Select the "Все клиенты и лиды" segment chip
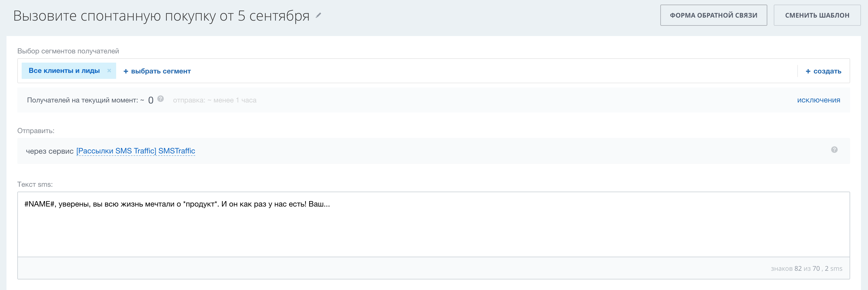Screen dimensions: 868x290 coord(64,71)
